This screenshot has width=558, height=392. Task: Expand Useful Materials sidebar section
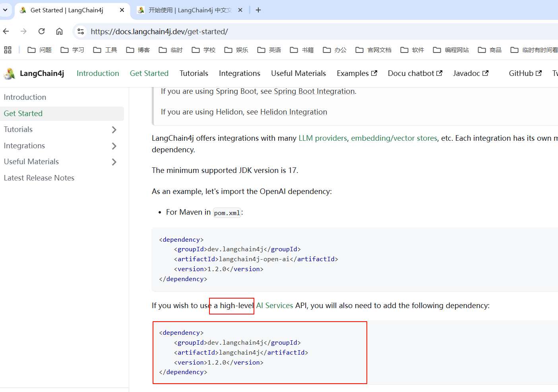[114, 162]
